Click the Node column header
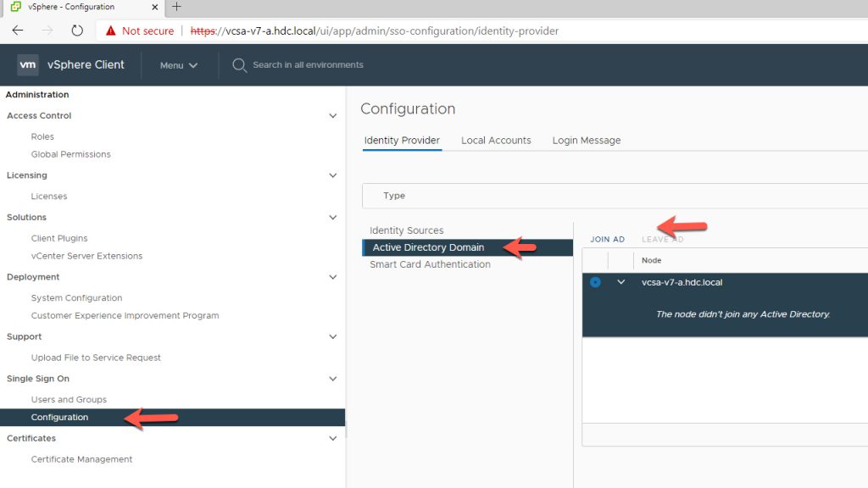 pos(651,261)
